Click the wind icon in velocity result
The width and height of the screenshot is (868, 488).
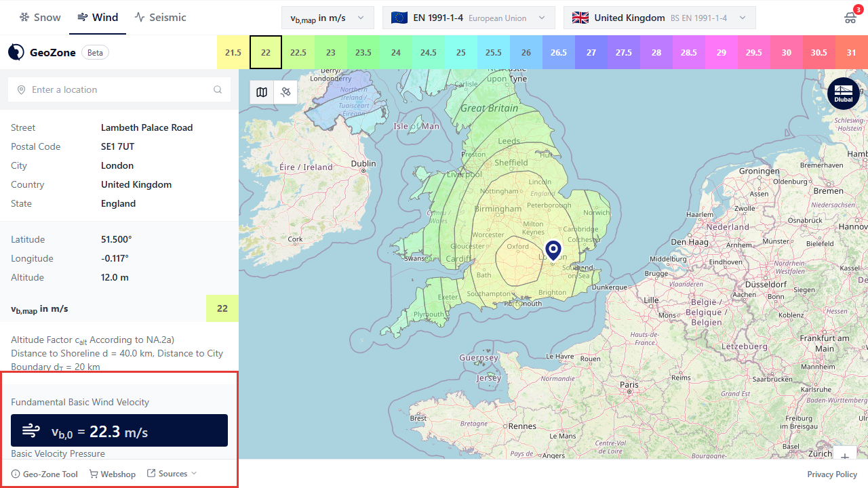coord(31,430)
